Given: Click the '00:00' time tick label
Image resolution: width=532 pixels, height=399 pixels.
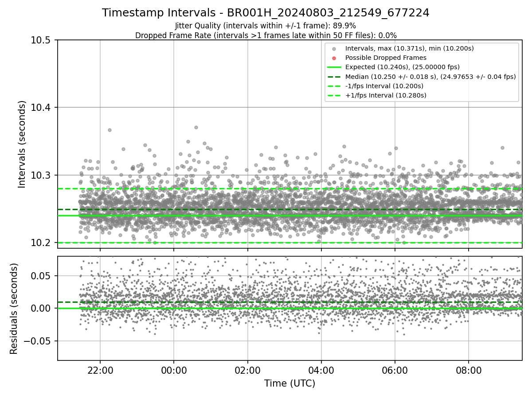Looking at the screenshot, I should pos(174,371).
